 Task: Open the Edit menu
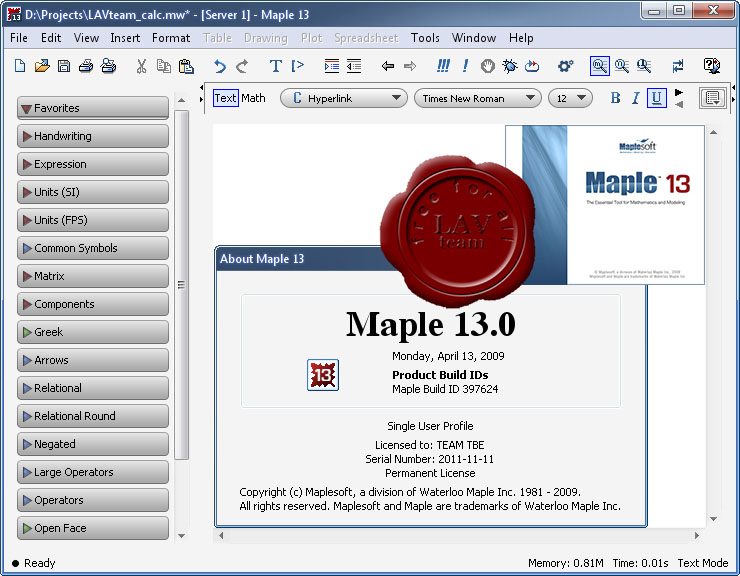(x=51, y=38)
